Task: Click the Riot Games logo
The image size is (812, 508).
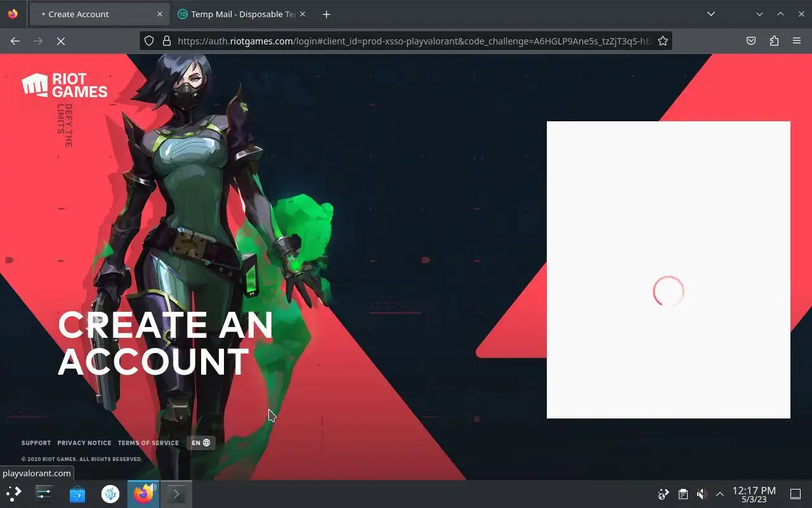Action: pos(65,85)
